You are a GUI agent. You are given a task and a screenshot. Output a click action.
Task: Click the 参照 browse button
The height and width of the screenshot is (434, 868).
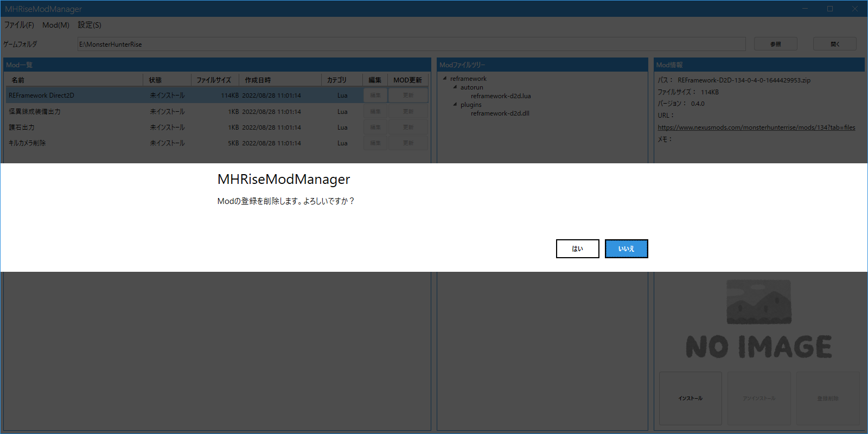775,44
